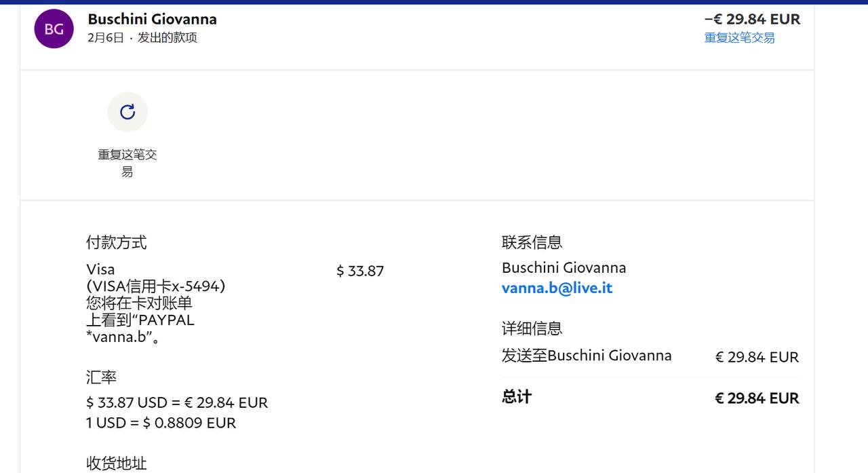
Task: Click the $ 33.87 USD = € 29.84 EUR line
Action: (177, 403)
